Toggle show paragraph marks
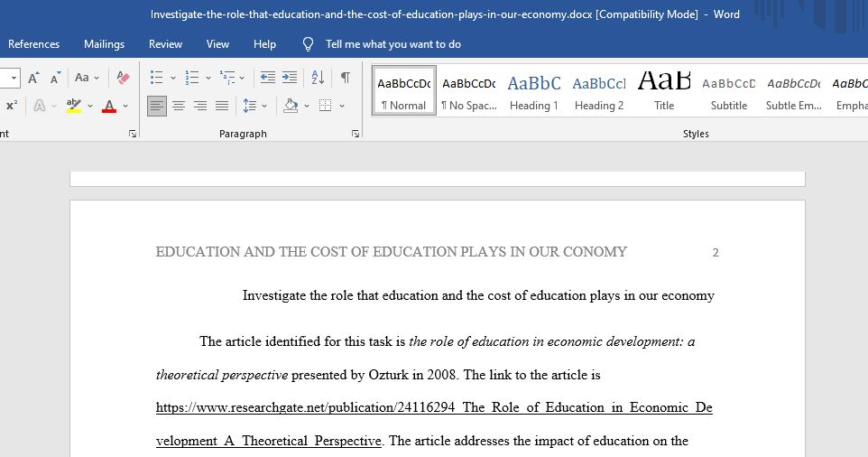 point(345,78)
